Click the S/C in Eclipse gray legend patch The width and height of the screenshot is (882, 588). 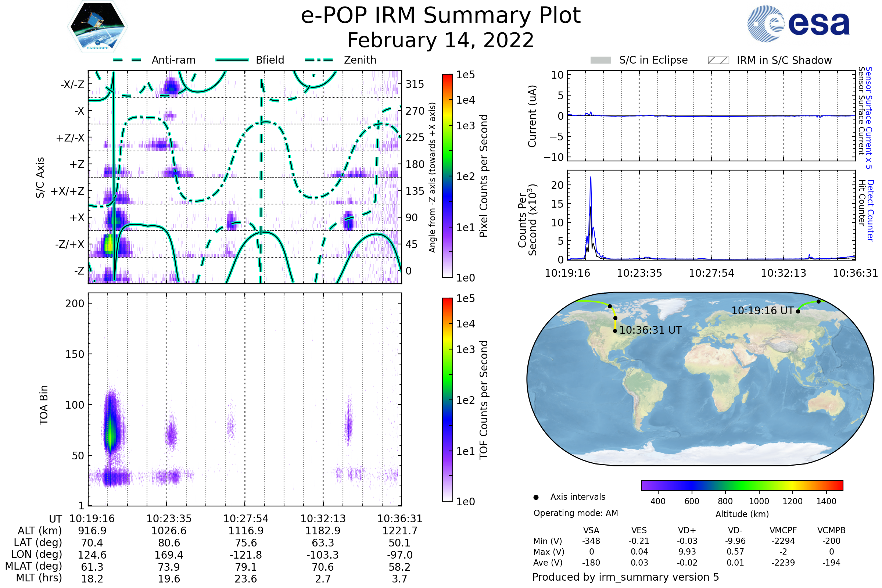point(601,60)
